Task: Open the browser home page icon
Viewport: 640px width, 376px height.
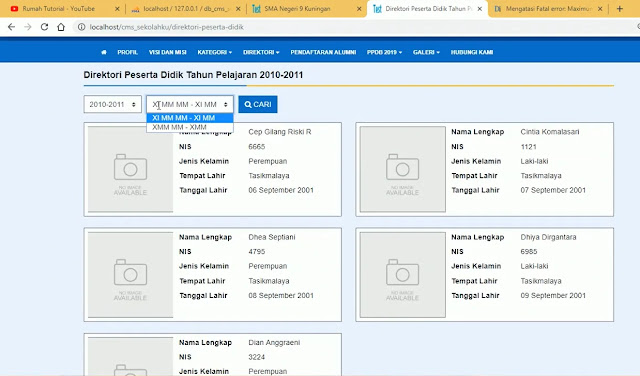Action: 61,27
